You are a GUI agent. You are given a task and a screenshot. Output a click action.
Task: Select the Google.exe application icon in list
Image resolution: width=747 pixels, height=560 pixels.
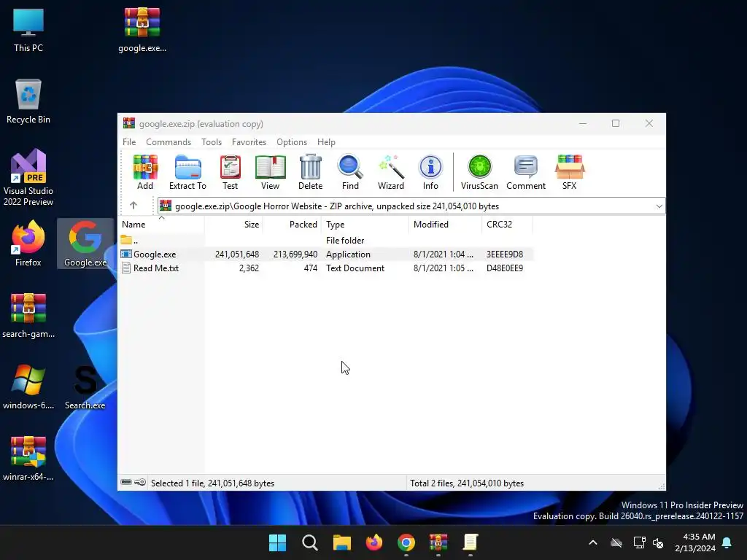pyautogui.click(x=125, y=254)
